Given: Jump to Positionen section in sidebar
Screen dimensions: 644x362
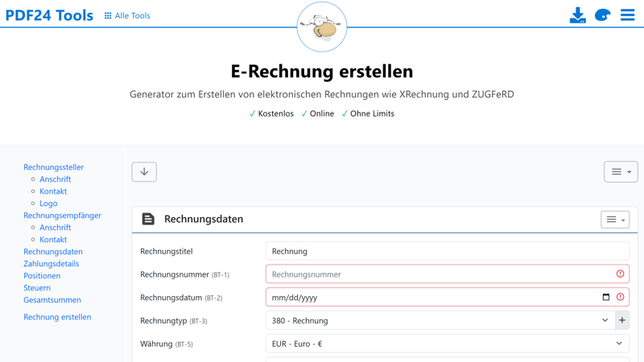Looking at the screenshot, I should (x=42, y=276).
